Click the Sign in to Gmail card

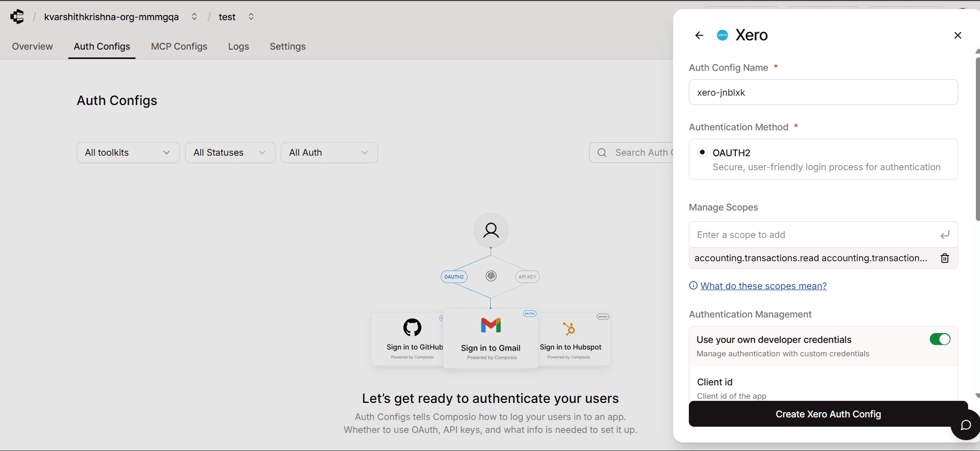(491, 338)
